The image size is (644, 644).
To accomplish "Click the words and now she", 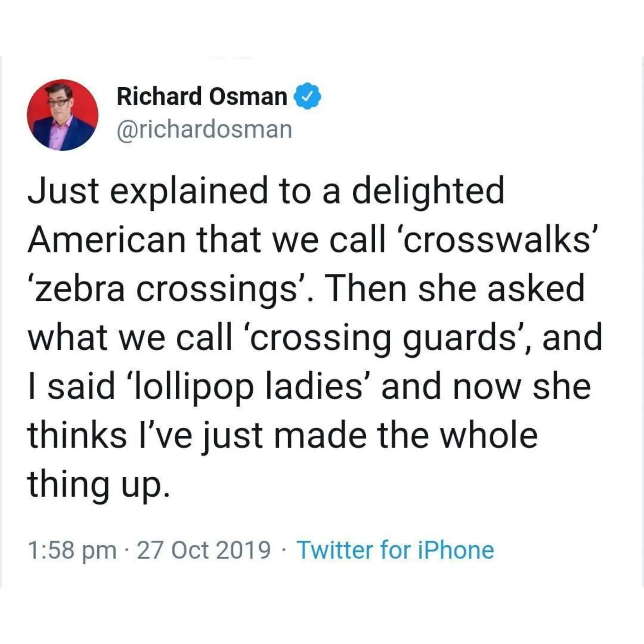I will click(486, 387).
